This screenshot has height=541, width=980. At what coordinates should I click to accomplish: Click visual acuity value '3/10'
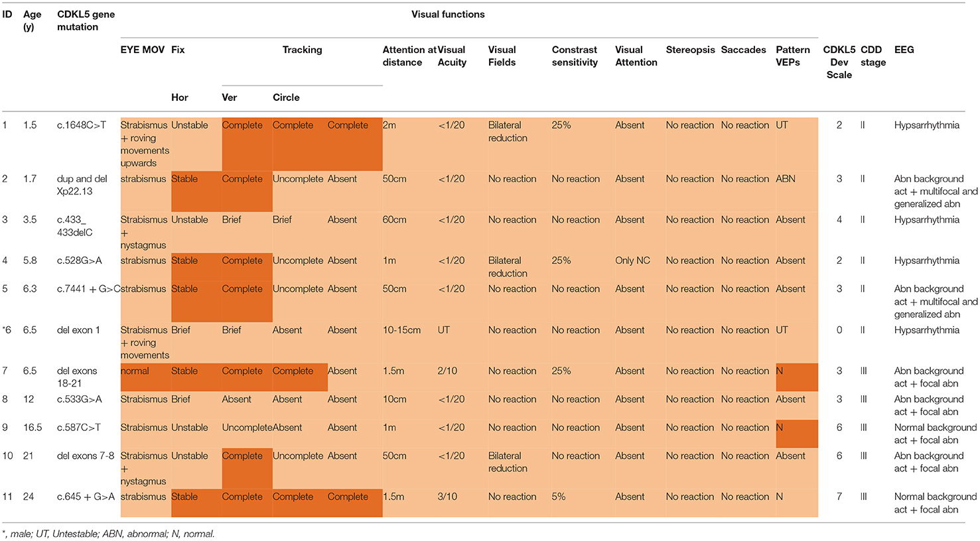pyautogui.click(x=447, y=497)
